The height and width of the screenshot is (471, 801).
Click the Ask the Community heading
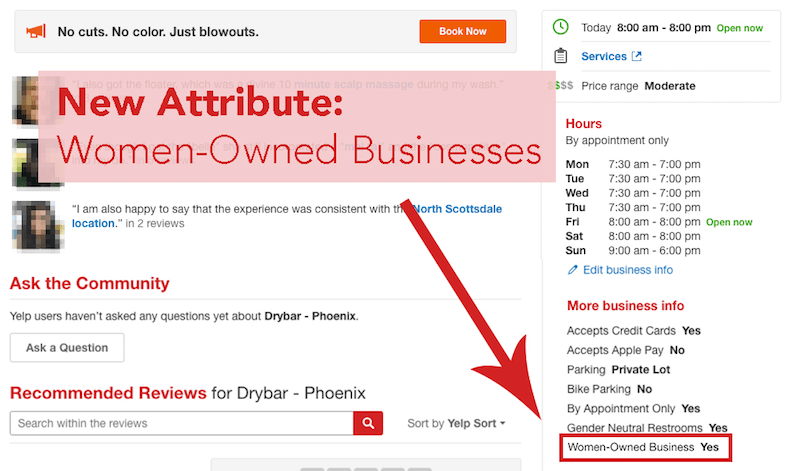click(x=89, y=284)
